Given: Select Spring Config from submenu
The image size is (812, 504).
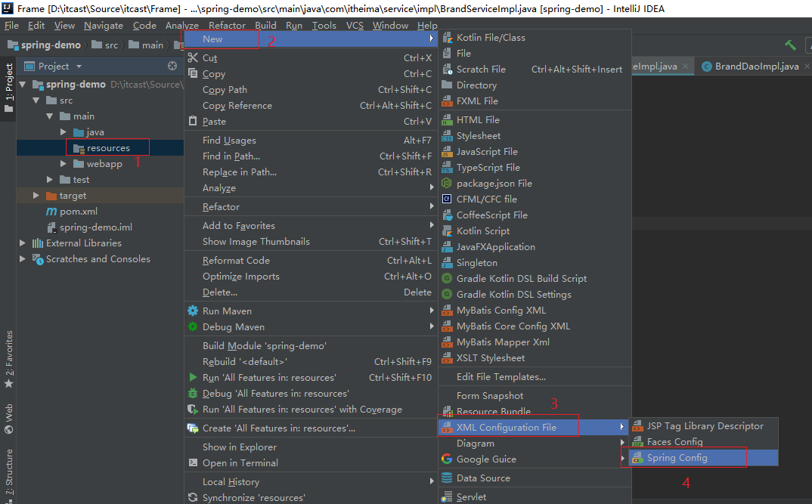Looking at the screenshot, I should point(677,458).
